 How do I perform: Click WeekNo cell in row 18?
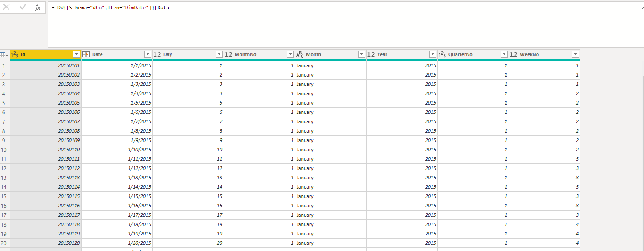click(544, 224)
